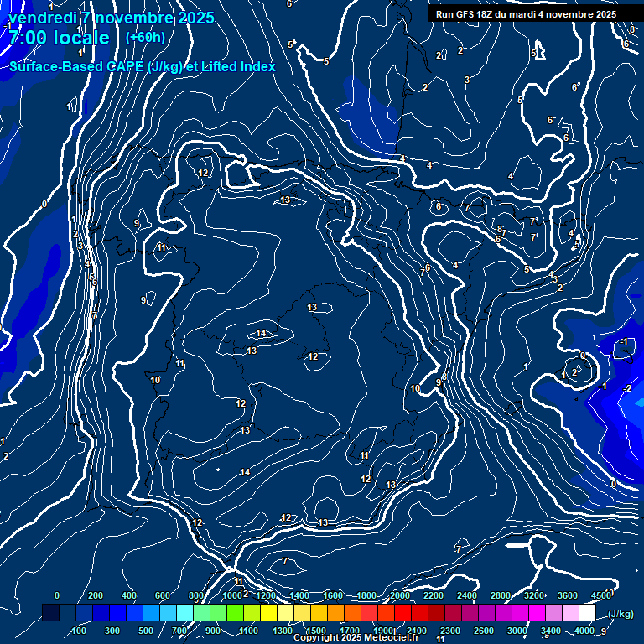Select the purple 2600–2800 legend swatch

pos(486,612)
